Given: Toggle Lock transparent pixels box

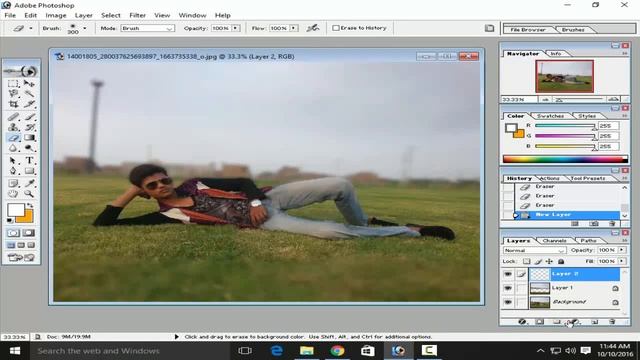Looking at the screenshot, I should click(x=527, y=261).
